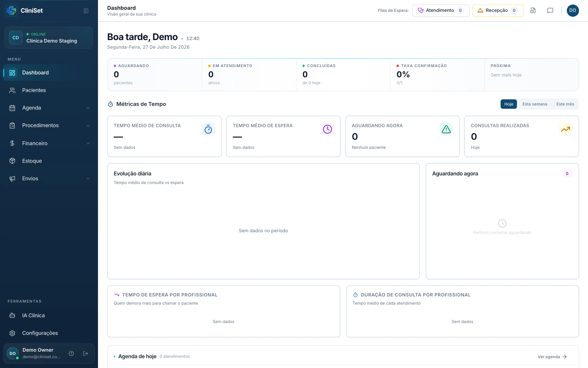588x368 pixels.
Task: Click the Aguardando agora count badge
Action: coord(567,174)
